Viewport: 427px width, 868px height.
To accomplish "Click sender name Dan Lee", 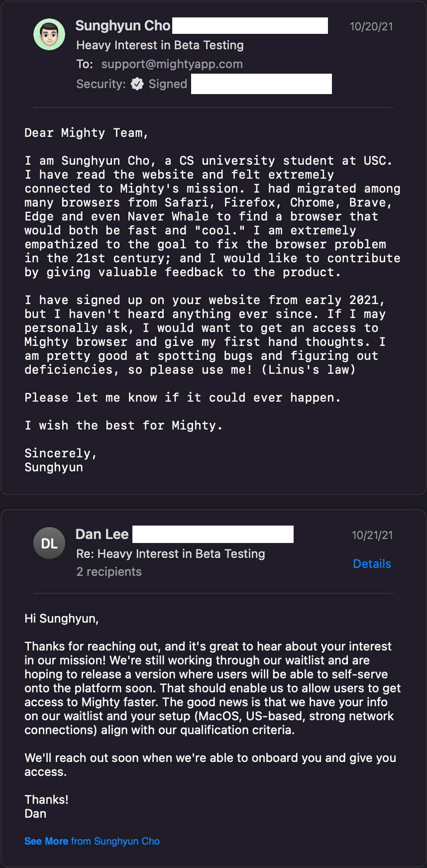I will pyautogui.click(x=102, y=535).
